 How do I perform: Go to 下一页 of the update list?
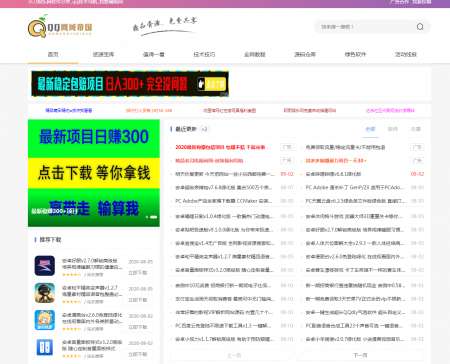tap(360, 355)
